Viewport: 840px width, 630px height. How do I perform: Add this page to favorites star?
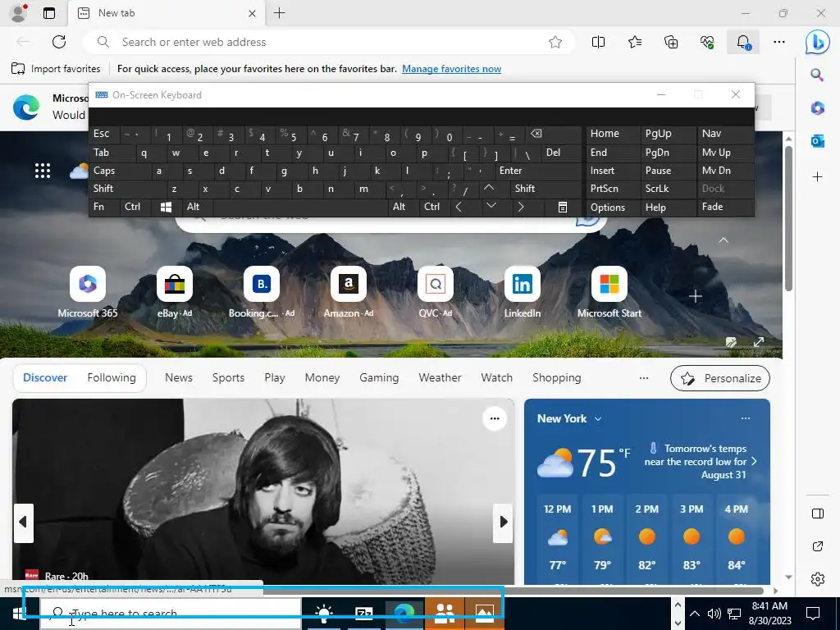(x=555, y=42)
